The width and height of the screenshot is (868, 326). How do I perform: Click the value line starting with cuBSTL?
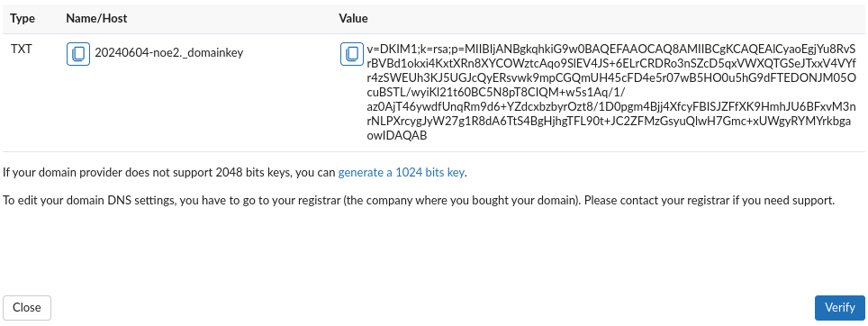click(x=495, y=92)
